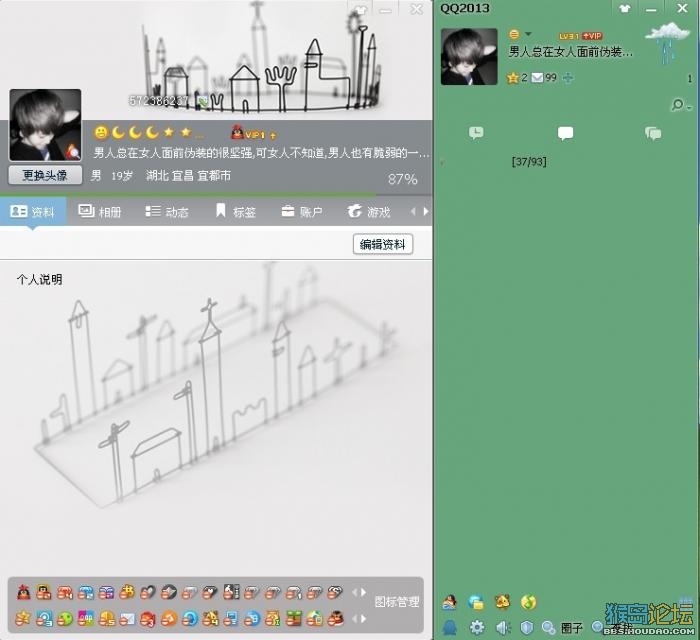Click left arrow of bottom icon row
The image size is (700, 640).
[355, 619]
